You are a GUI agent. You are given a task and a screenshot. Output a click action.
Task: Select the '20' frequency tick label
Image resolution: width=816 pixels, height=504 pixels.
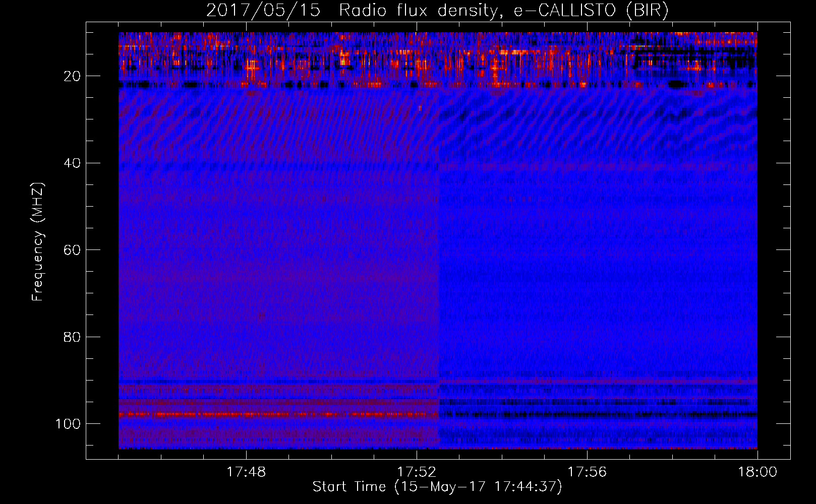[72, 76]
